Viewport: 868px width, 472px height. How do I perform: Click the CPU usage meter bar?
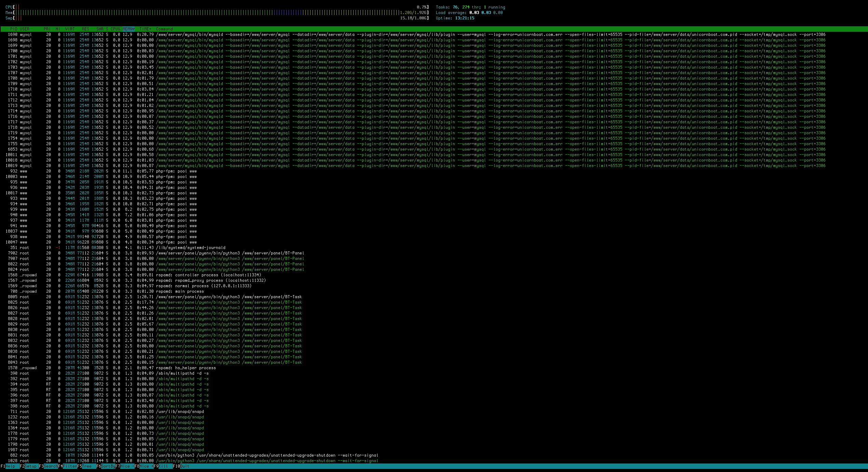point(217,7)
